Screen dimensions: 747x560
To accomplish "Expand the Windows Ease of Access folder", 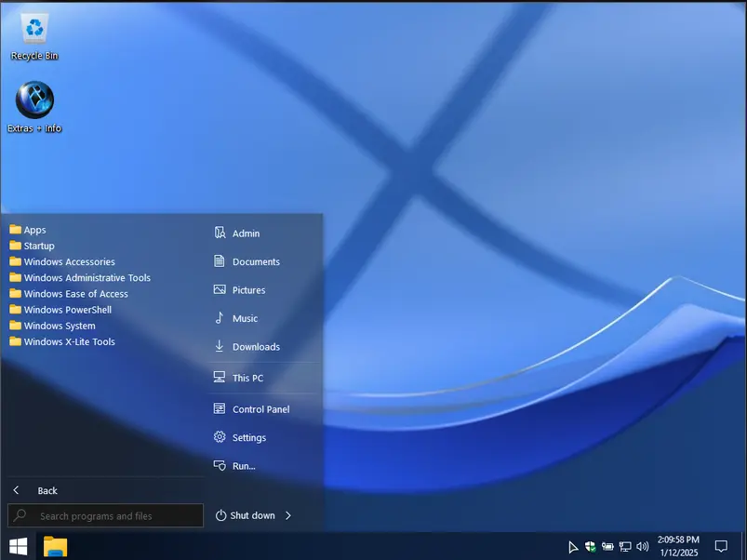I will tap(69, 294).
